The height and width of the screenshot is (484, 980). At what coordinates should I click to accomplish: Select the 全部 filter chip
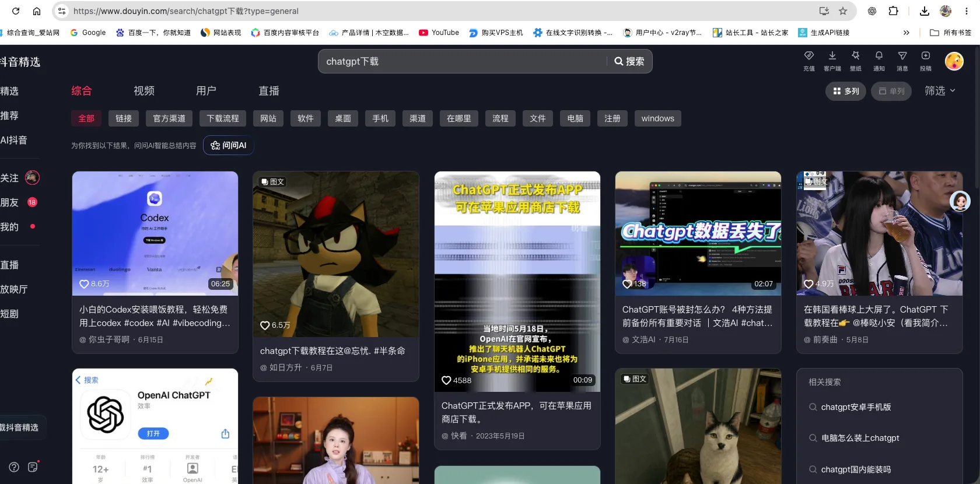pyautogui.click(x=86, y=118)
